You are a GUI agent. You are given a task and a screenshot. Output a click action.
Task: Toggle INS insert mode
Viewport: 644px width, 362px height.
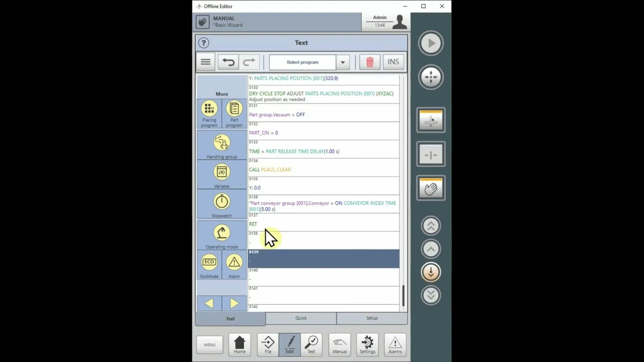point(393,62)
